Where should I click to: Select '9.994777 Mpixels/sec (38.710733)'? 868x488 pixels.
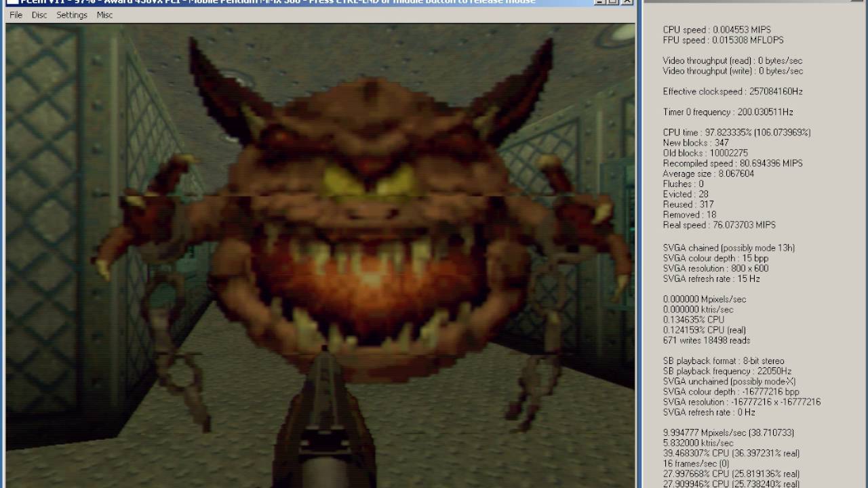point(728,432)
